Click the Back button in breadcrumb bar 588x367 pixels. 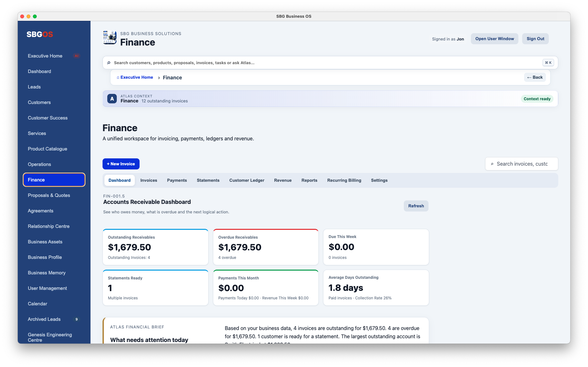[x=535, y=77]
